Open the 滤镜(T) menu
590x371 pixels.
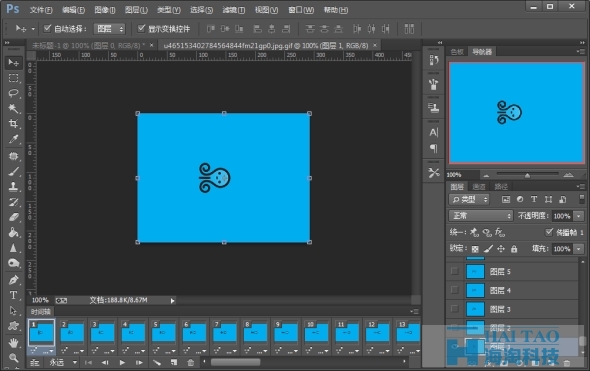(x=234, y=10)
